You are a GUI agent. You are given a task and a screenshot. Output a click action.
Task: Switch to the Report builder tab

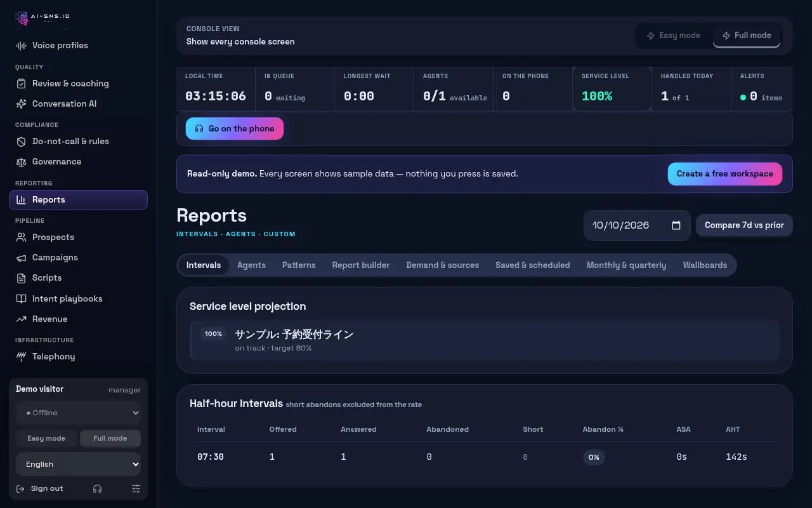point(361,265)
